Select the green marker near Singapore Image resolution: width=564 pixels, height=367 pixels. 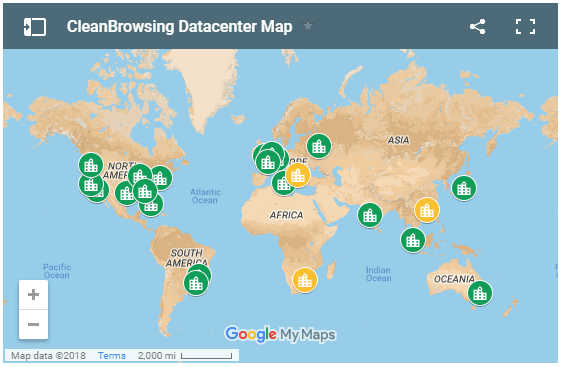pyautogui.click(x=413, y=240)
